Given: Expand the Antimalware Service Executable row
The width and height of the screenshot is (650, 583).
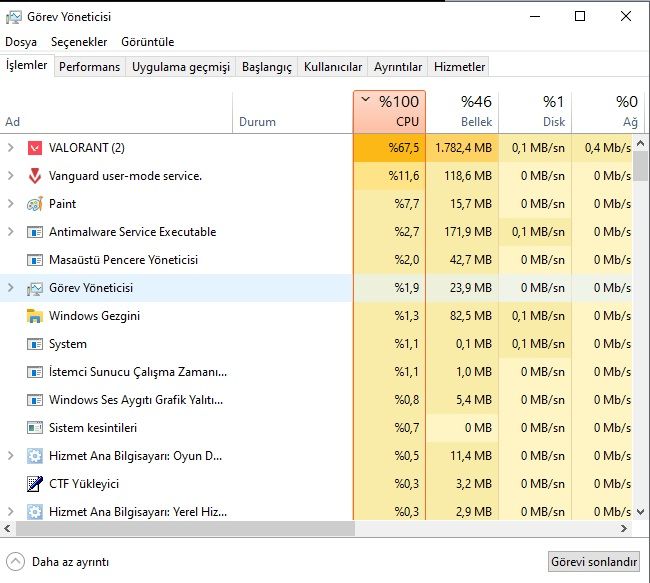Looking at the screenshot, I should tap(11, 232).
